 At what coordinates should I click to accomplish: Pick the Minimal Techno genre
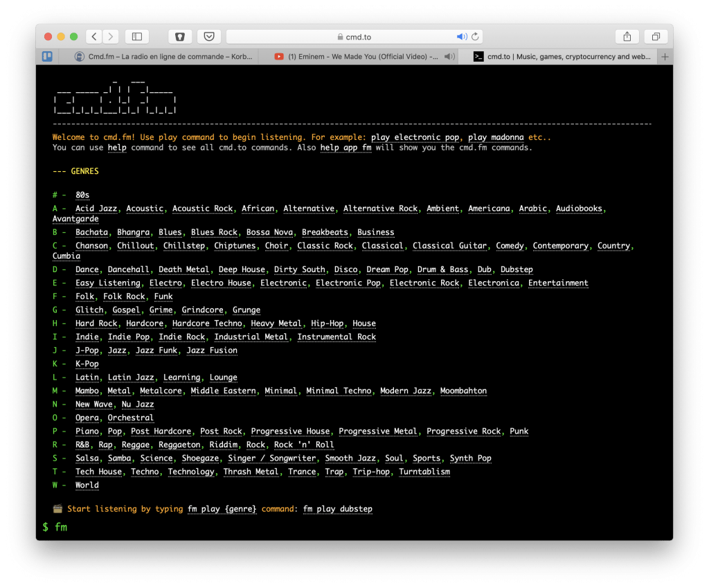click(x=339, y=391)
